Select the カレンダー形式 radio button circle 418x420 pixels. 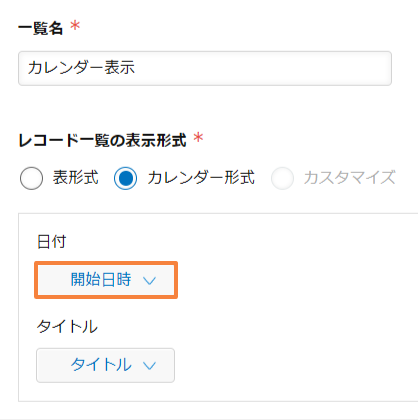point(125,178)
